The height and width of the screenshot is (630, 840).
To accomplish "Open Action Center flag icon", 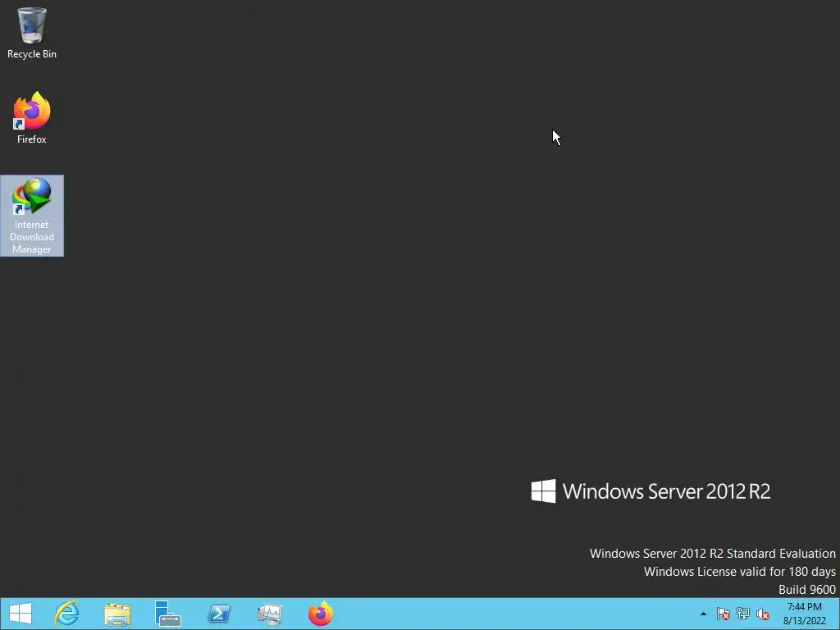I will [x=724, y=614].
